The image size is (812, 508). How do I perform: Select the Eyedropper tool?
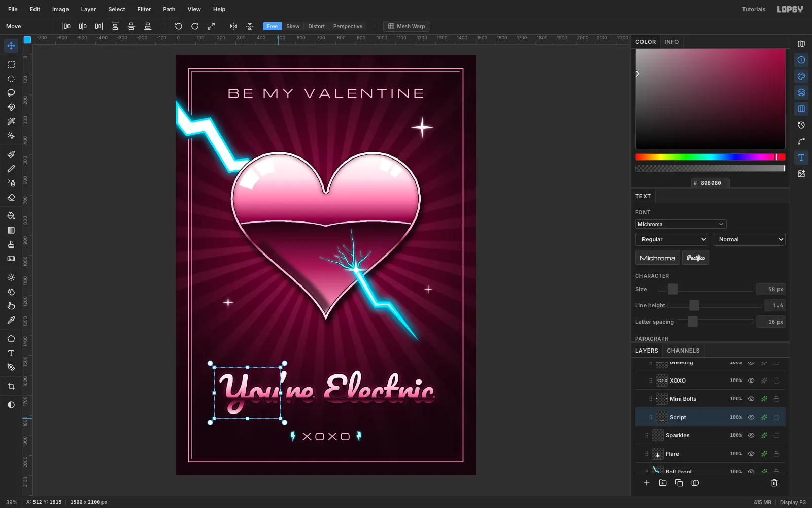[x=11, y=320]
